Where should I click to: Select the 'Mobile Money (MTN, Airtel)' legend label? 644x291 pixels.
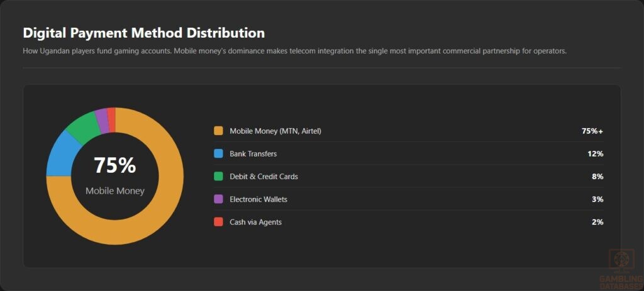tap(275, 131)
